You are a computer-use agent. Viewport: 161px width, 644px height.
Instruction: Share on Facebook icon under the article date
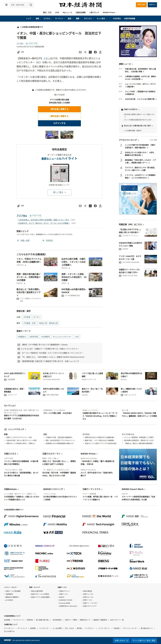pyautogui.click(x=95, y=52)
